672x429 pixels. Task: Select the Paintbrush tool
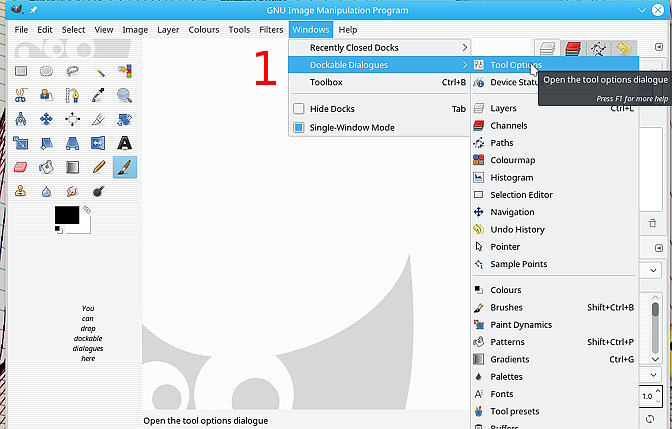[x=125, y=167]
